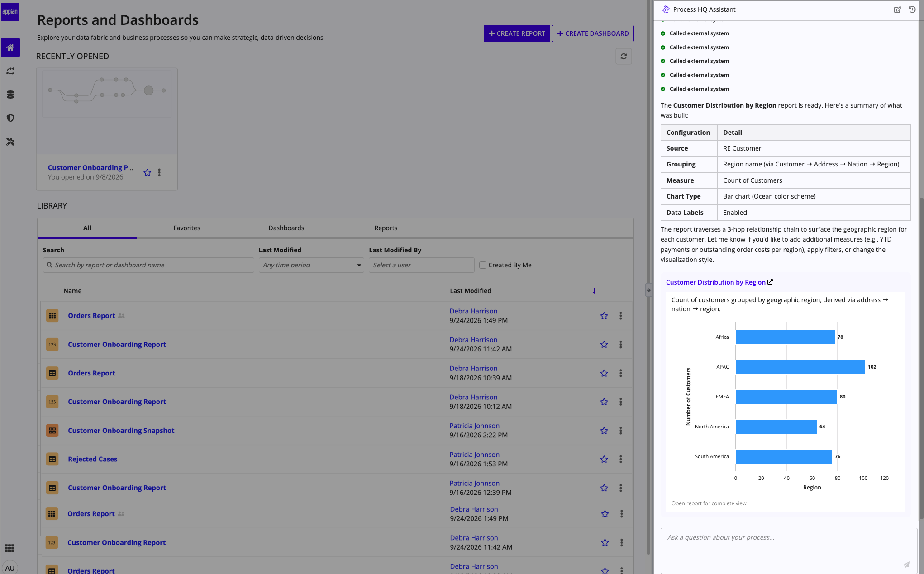The height and width of the screenshot is (574, 924).
Task: Switch to the Favorites tab
Action: click(x=187, y=228)
